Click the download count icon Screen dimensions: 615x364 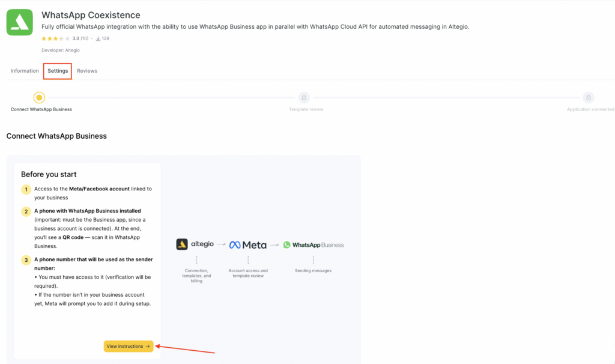98,38
